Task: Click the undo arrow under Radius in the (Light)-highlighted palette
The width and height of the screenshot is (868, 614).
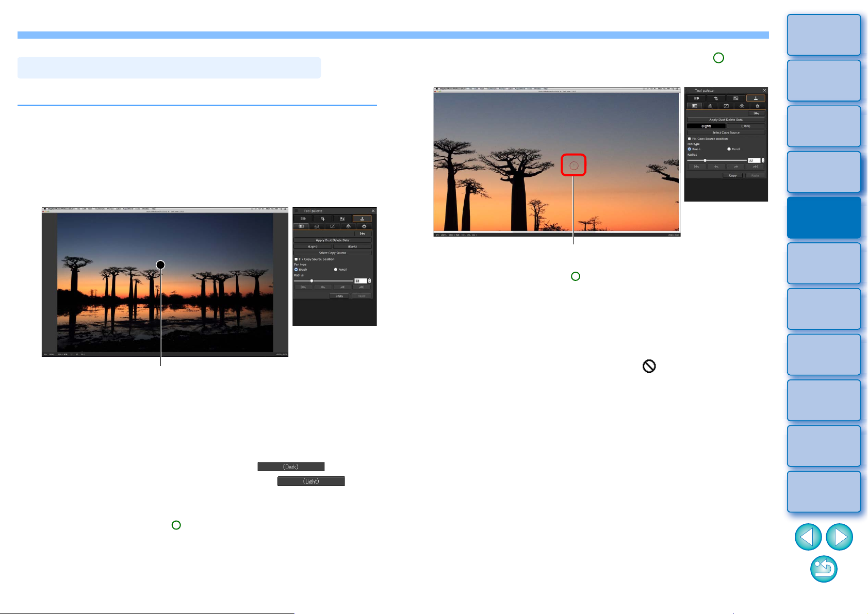Action: click(716, 167)
